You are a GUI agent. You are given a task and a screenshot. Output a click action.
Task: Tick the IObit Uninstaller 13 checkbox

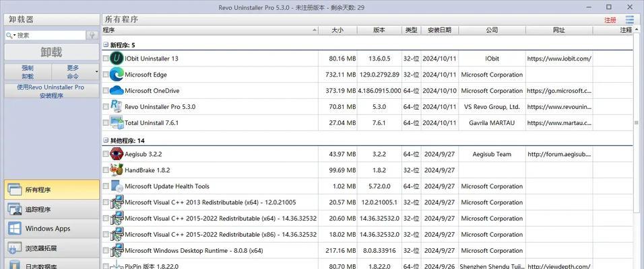tap(106, 59)
